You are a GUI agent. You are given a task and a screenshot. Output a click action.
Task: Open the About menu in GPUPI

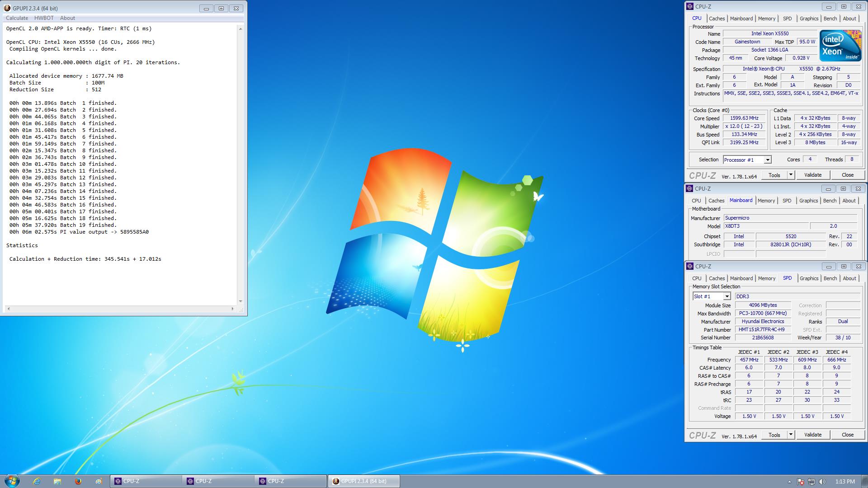(67, 18)
